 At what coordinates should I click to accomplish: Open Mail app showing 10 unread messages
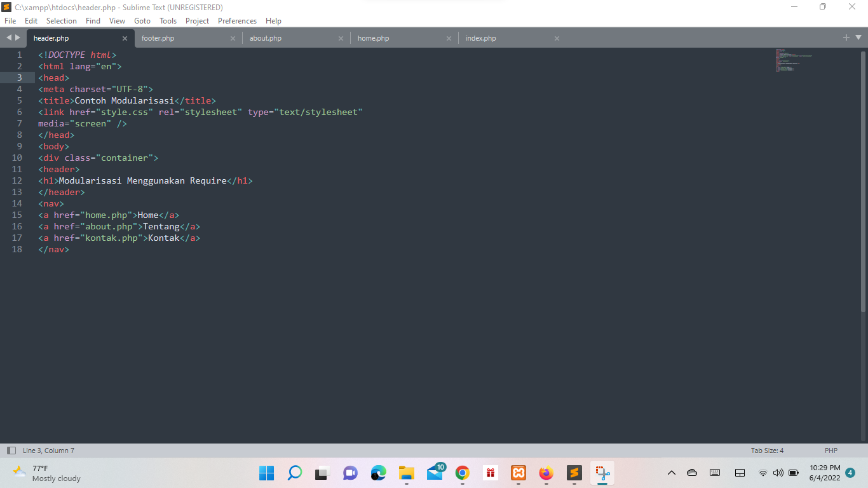[x=435, y=473]
